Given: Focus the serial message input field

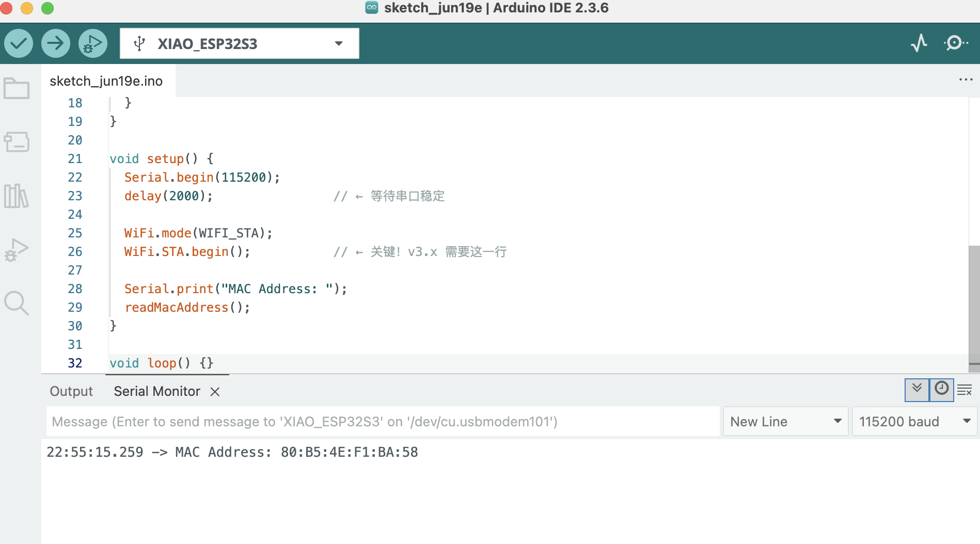Looking at the screenshot, I should pyautogui.click(x=383, y=422).
